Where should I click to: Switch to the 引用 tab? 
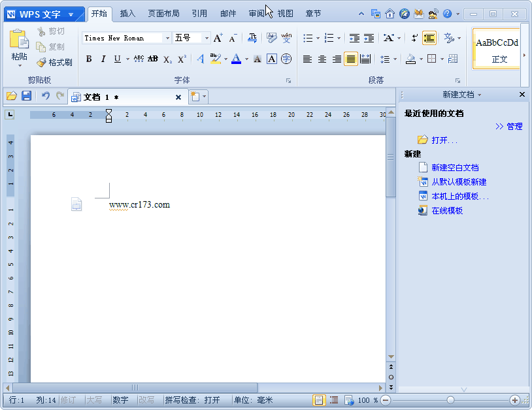199,14
